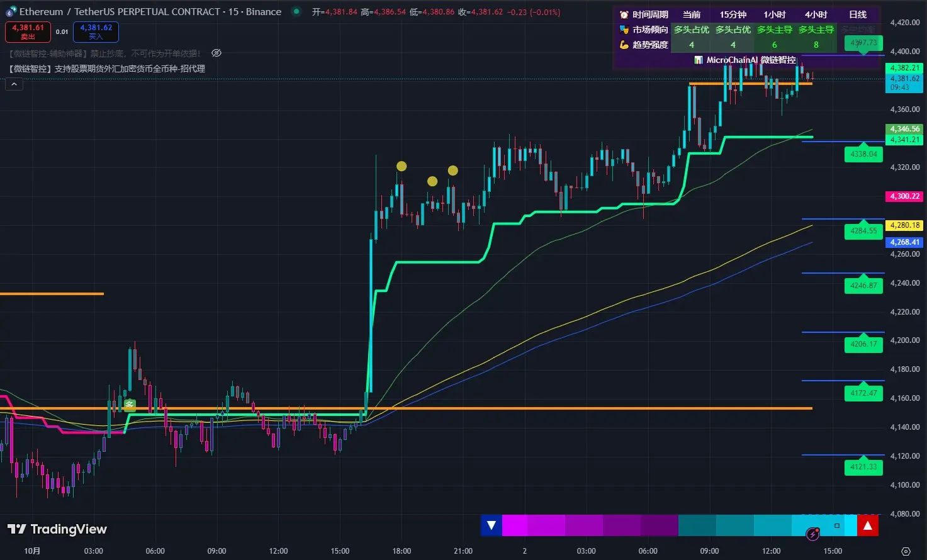Click the MicroChainAI 微链智控 label

coord(751,60)
